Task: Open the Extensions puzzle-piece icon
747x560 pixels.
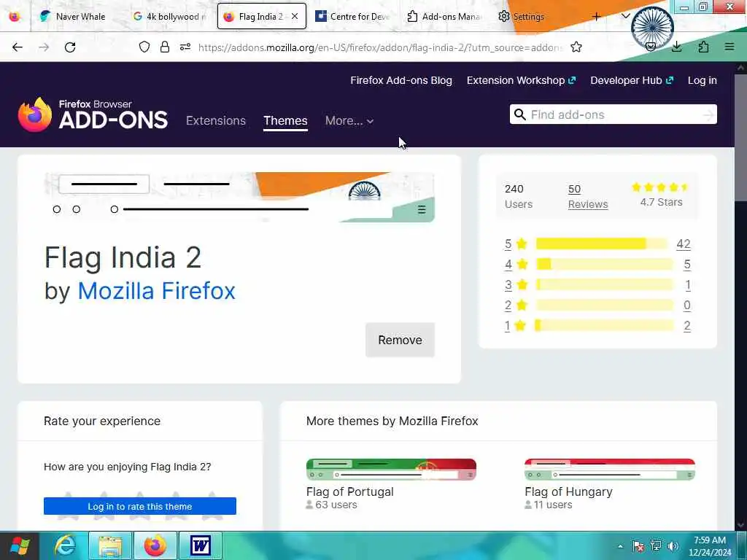Action: point(703,47)
